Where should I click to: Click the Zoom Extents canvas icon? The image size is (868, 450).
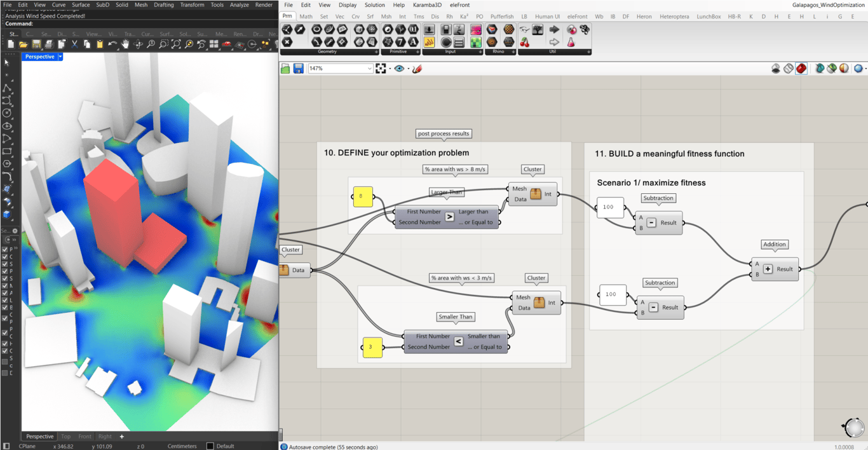(x=381, y=69)
